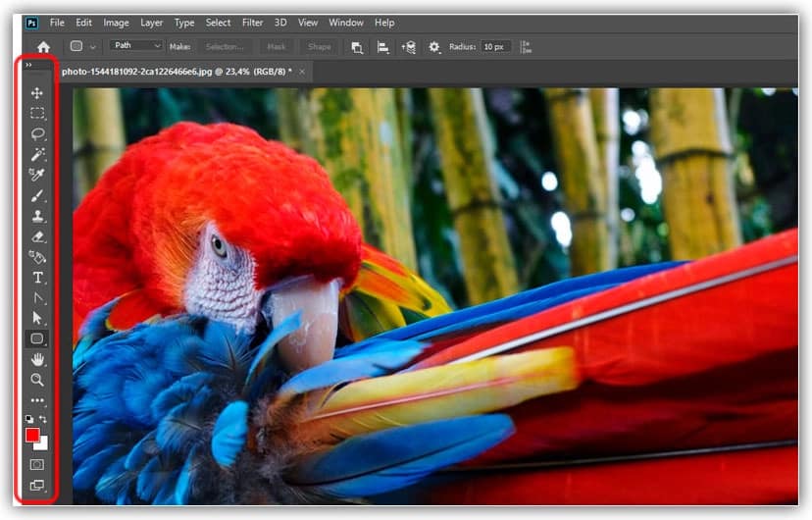
Task: Select the Path Selection arrow tool
Action: coord(36,318)
